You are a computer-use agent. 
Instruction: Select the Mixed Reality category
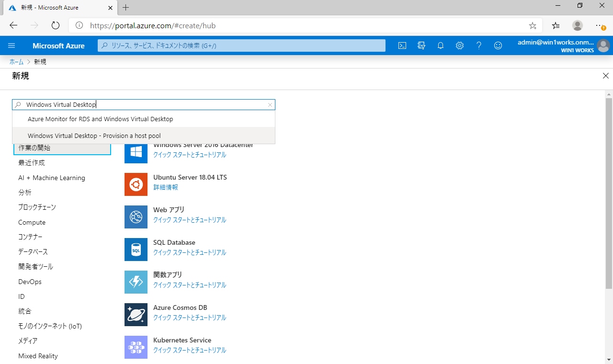[x=38, y=356]
